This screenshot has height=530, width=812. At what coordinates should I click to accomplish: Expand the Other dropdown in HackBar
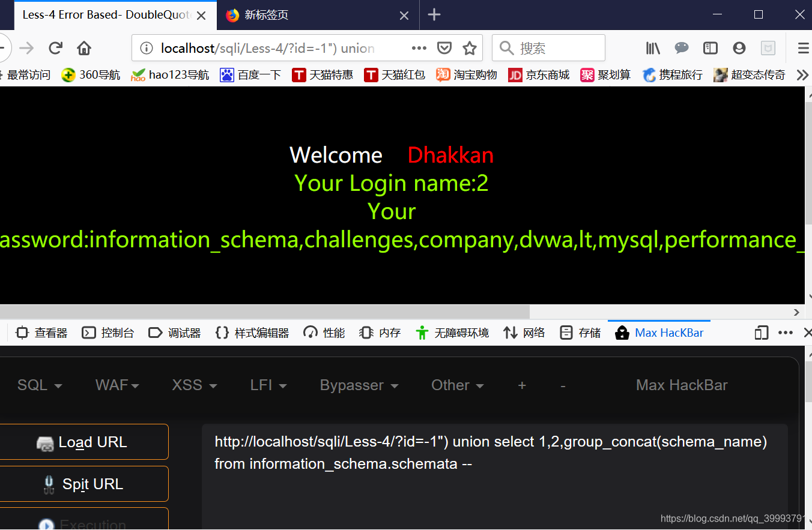(458, 385)
